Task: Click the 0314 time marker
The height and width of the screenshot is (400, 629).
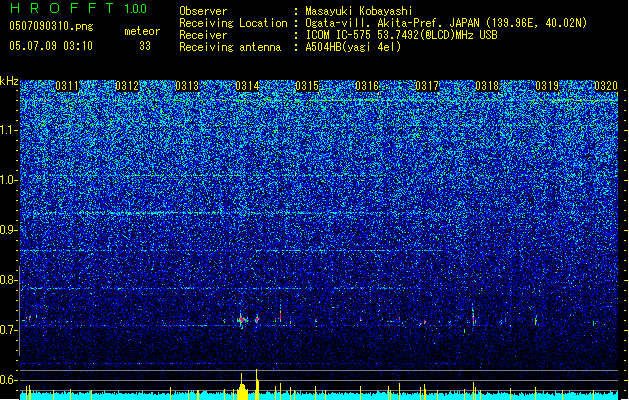Action: coord(247,86)
